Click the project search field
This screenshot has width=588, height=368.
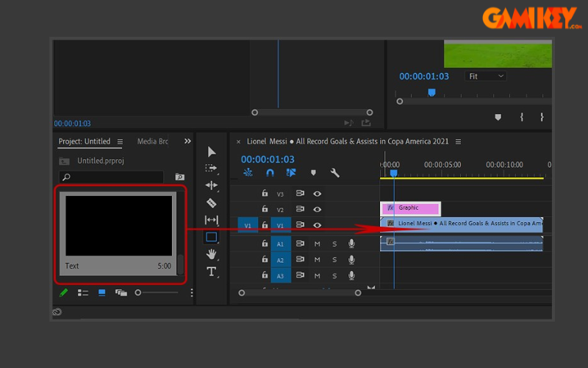tap(112, 177)
